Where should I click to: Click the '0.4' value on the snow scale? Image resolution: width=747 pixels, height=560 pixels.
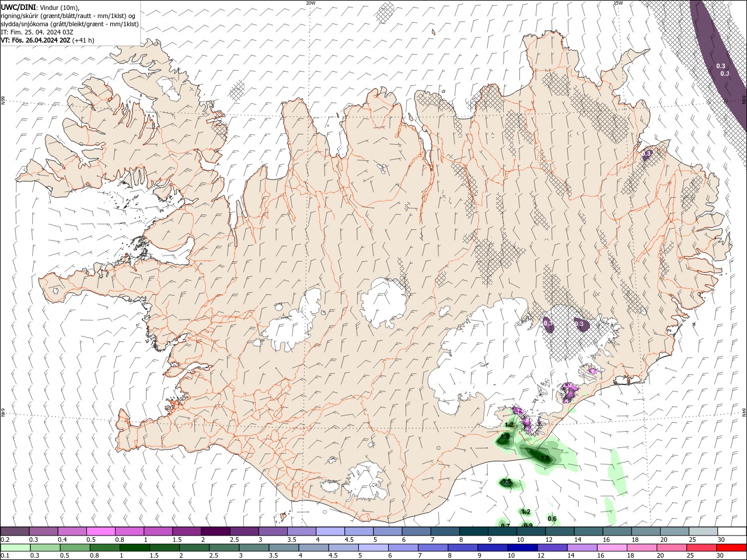[62, 540]
